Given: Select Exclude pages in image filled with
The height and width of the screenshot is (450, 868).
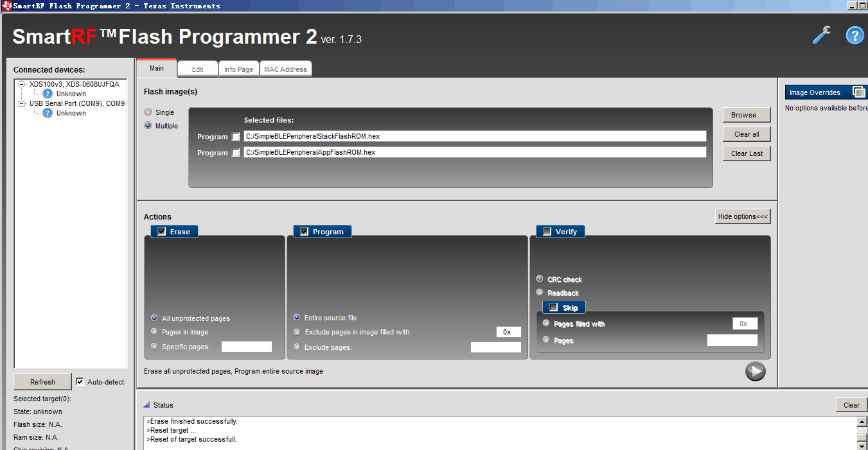Looking at the screenshot, I should pyautogui.click(x=297, y=332).
